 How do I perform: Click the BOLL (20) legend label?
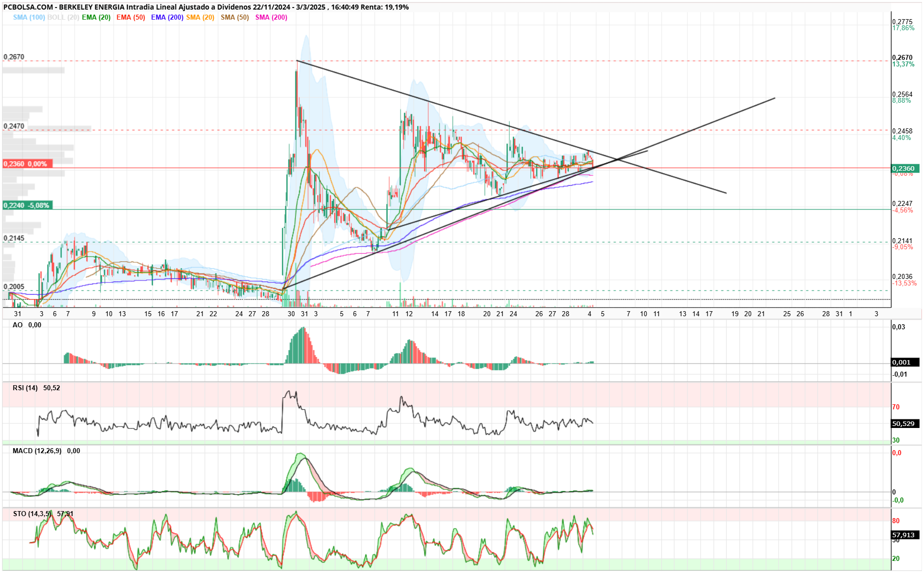click(63, 17)
